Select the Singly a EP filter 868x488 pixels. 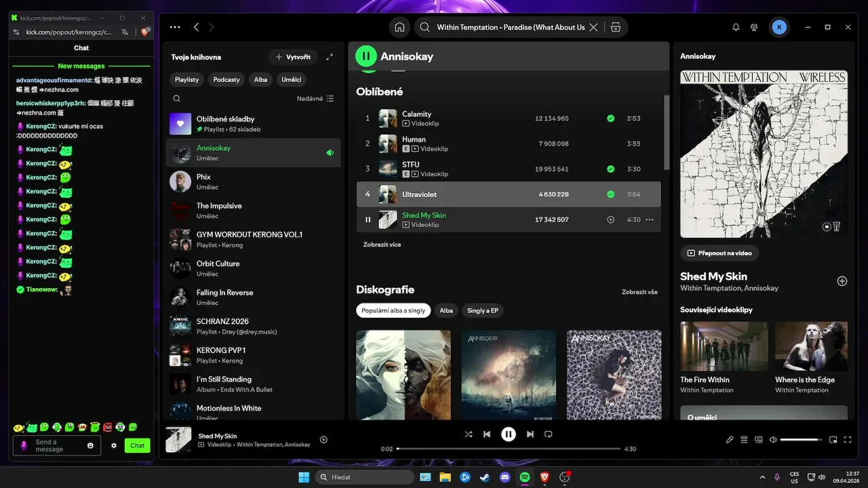(483, 310)
